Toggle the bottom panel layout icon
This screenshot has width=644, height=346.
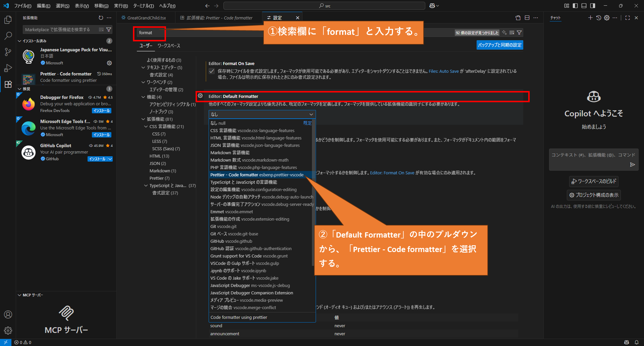point(584,6)
